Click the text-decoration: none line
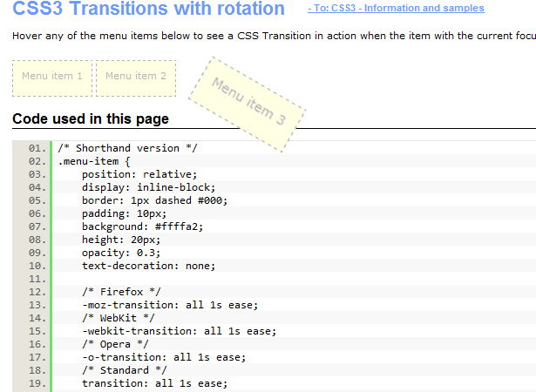Viewport: 536px width, 392px height. point(148,266)
